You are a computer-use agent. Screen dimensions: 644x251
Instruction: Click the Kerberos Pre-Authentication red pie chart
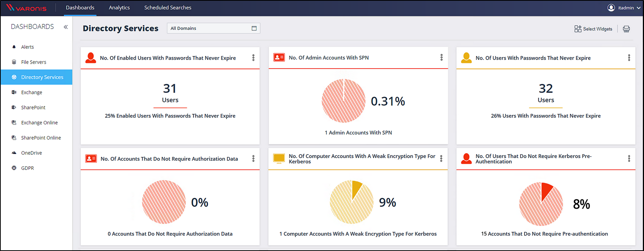(x=541, y=204)
